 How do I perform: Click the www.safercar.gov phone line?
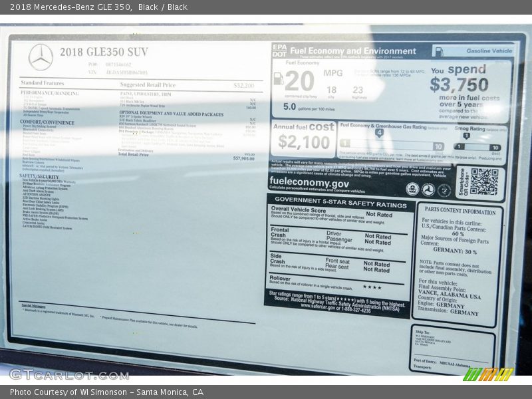pos(336,309)
